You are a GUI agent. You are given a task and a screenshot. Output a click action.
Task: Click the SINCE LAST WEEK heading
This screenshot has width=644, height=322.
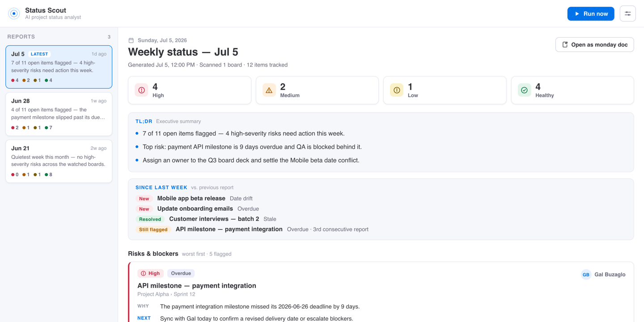pyautogui.click(x=161, y=187)
